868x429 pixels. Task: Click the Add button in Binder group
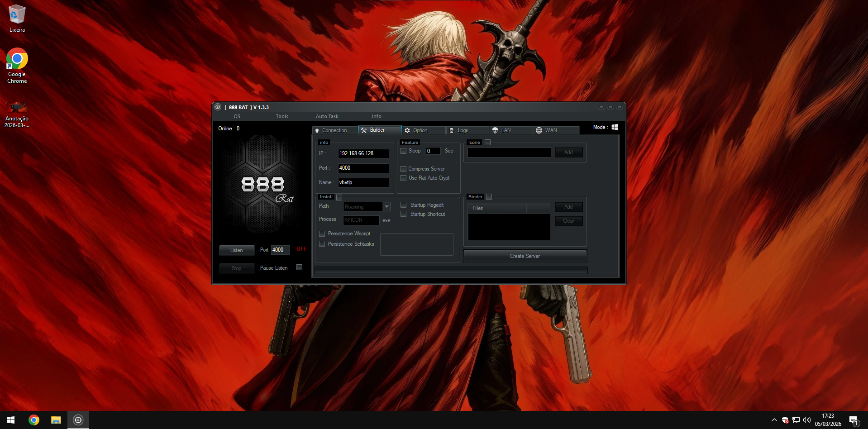click(x=568, y=207)
